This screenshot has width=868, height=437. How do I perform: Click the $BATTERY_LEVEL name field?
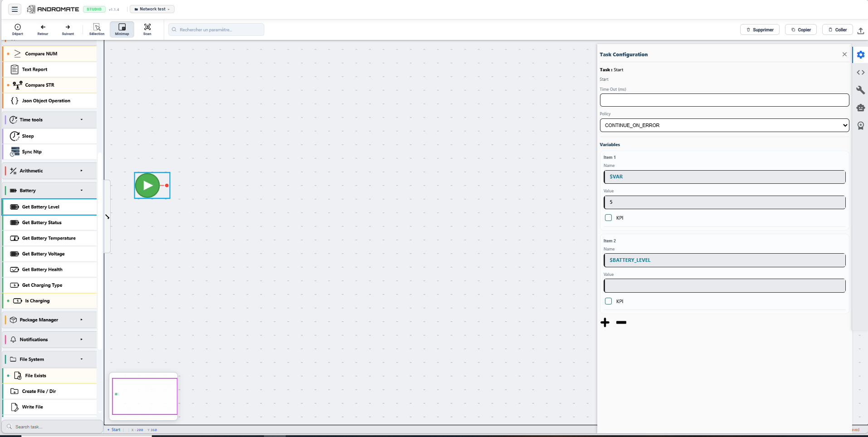pyautogui.click(x=725, y=260)
